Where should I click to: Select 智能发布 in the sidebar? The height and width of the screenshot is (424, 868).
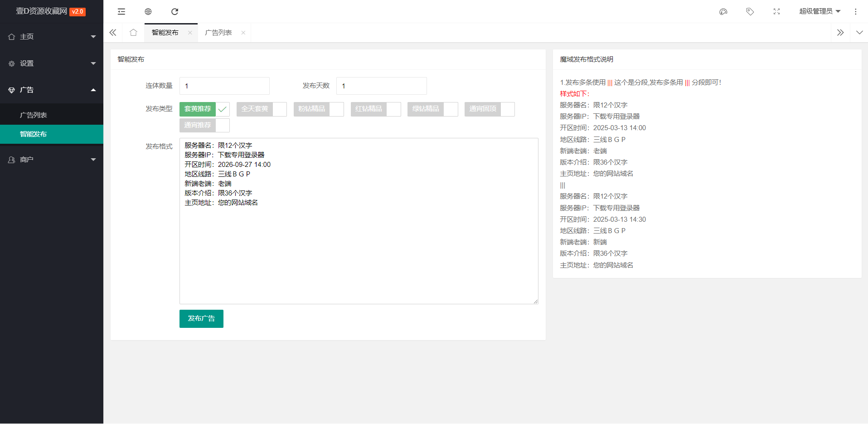(x=52, y=134)
